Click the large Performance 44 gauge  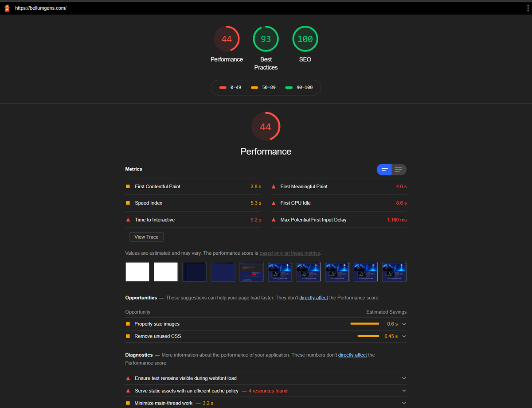pyautogui.click(x=266, y=127)
